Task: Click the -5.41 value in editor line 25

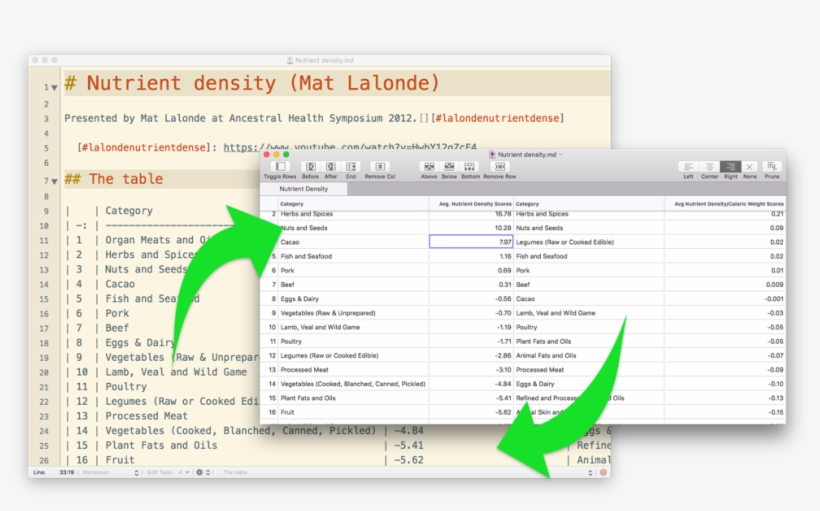Action: click(x=408, y=445)
